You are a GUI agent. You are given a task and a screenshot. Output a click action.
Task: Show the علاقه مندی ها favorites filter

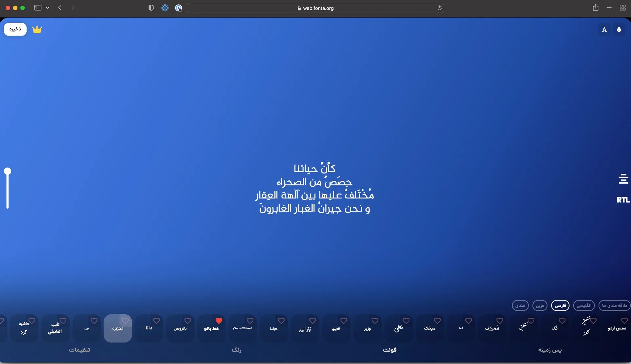[x=615, y=306]
